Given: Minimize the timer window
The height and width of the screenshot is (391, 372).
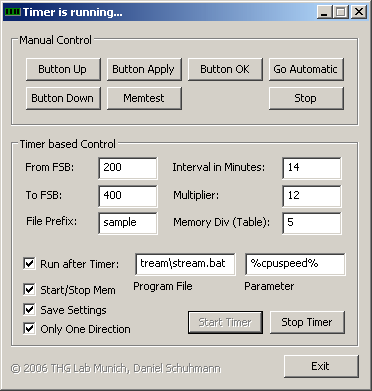Looking at the screenshot, I should coord(324,12).
